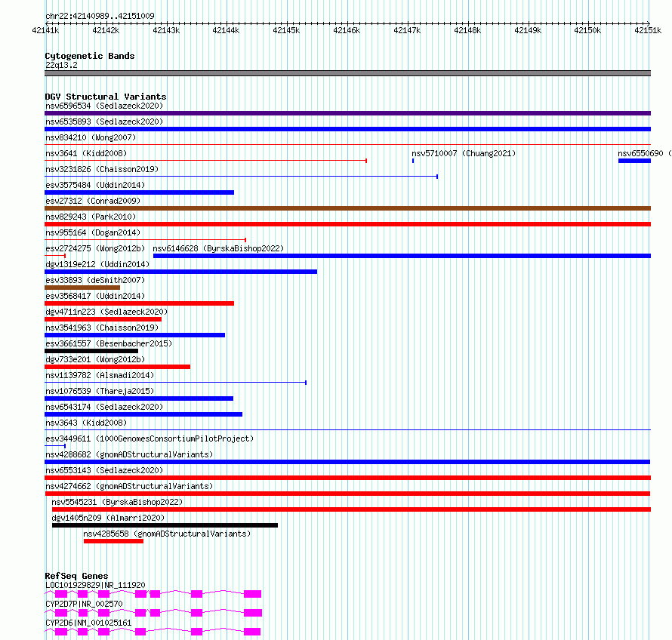Click the 42148k ruler tick label
The image size is (672, 640).
coord(467,30)
